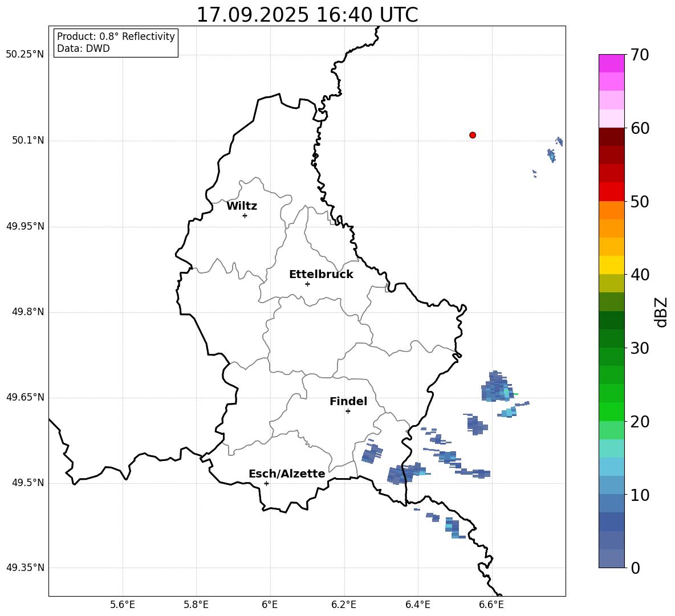Click the colorbar tick label 50
This screenshot has height=616, width=675.
tap(640, 202)
